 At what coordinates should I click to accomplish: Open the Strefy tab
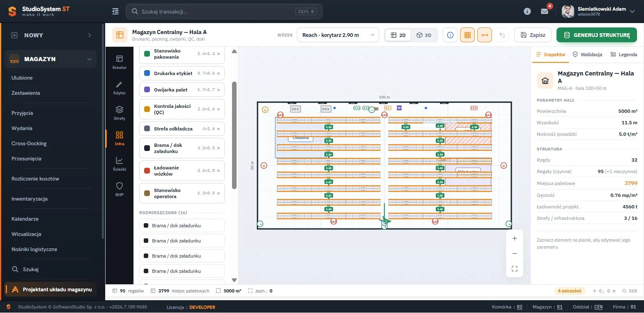120,113
